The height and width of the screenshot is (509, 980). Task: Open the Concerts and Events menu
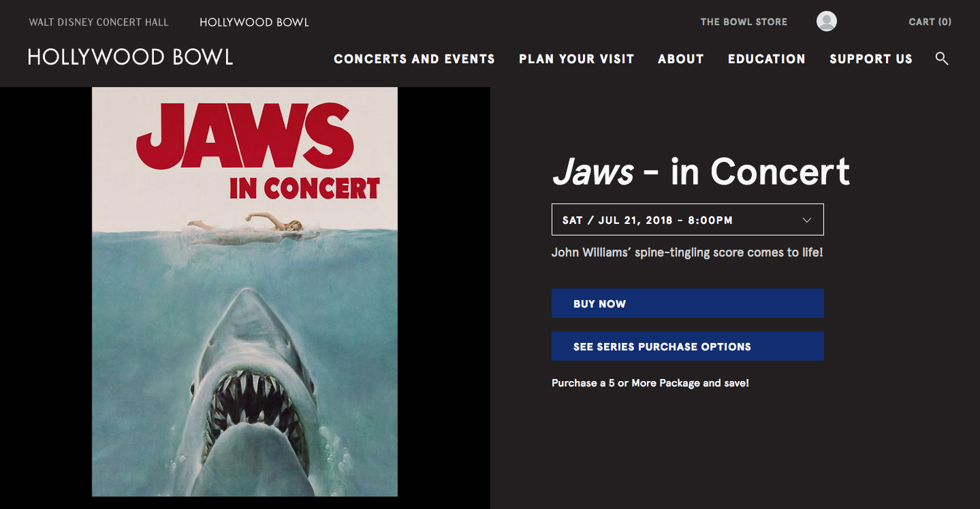click(x=414, y=59)
